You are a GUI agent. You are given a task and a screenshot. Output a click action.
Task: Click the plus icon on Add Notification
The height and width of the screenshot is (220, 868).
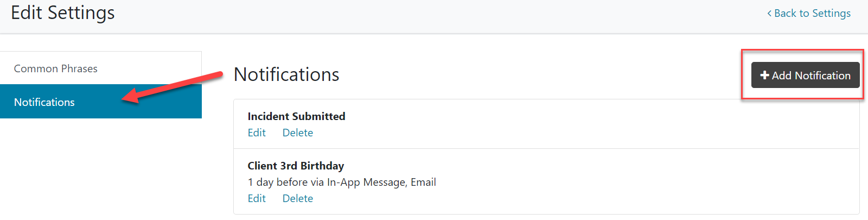[x=764, y=76]
